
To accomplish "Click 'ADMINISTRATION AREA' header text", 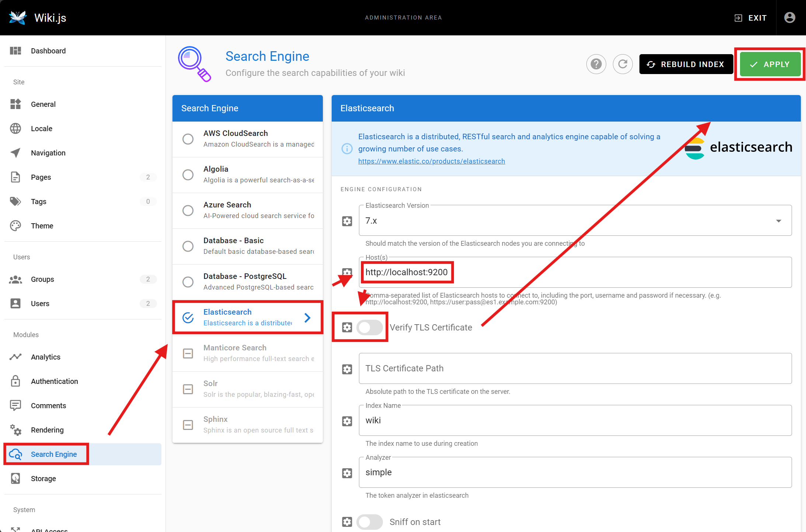I will pyautogui.click(x=403, y=18).
